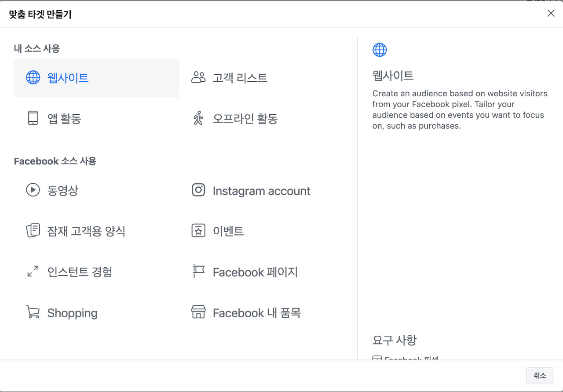Close the 맞춤 타겟 만들기 dialog
The image size is (563, 392).
(551, 13)
